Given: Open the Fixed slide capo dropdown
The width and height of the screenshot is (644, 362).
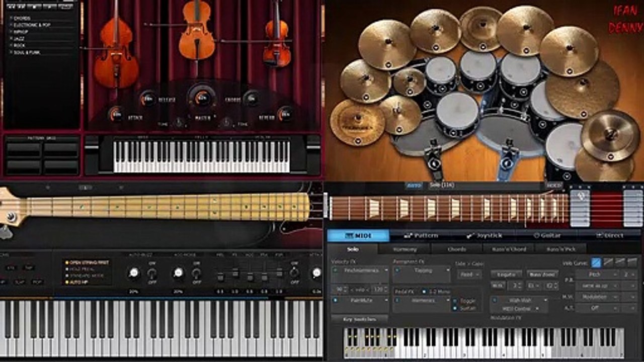Looking at the screenshot, I should click(469, 275).
